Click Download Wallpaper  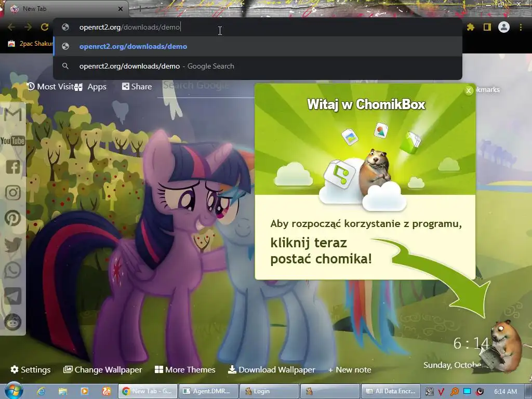tap(271, 369)
